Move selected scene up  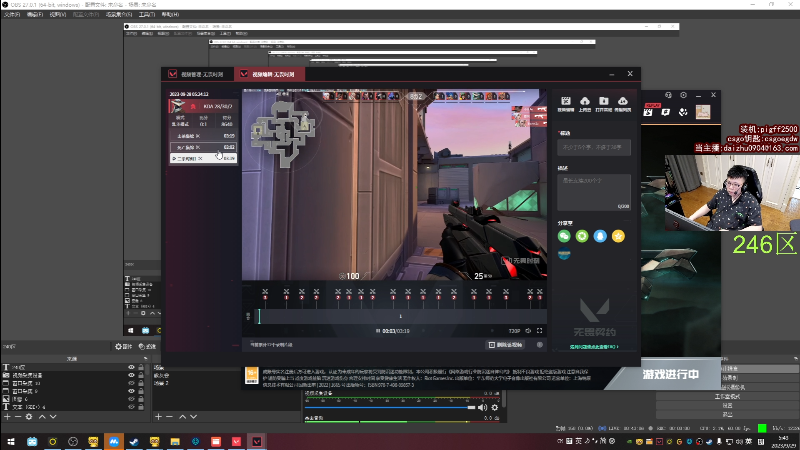[x=183, y=416]
